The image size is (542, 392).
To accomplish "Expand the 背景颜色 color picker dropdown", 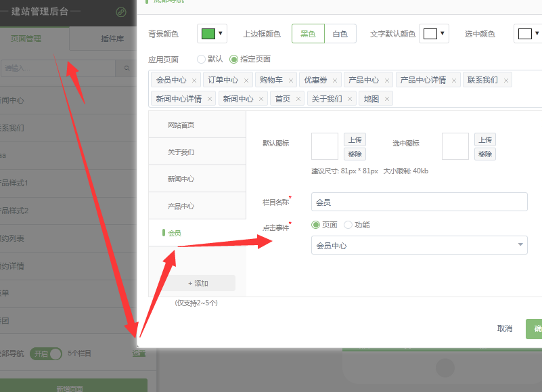I will tap(220, 33).
